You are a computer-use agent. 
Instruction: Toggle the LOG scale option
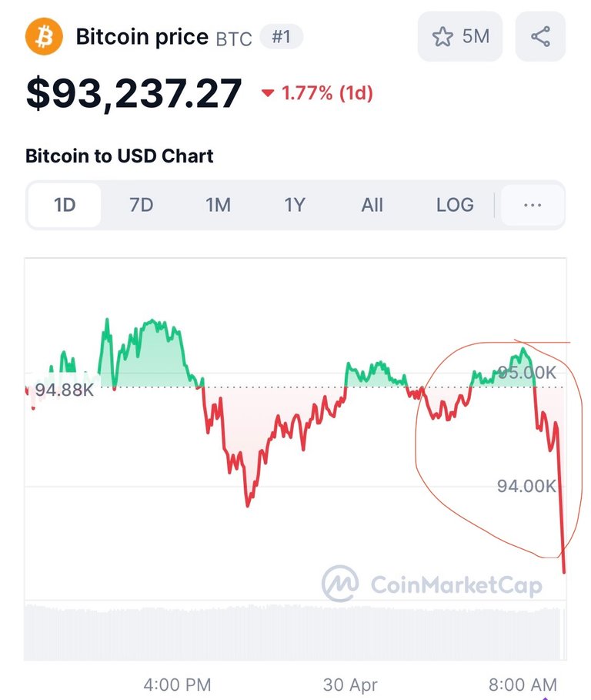point(455,206)
